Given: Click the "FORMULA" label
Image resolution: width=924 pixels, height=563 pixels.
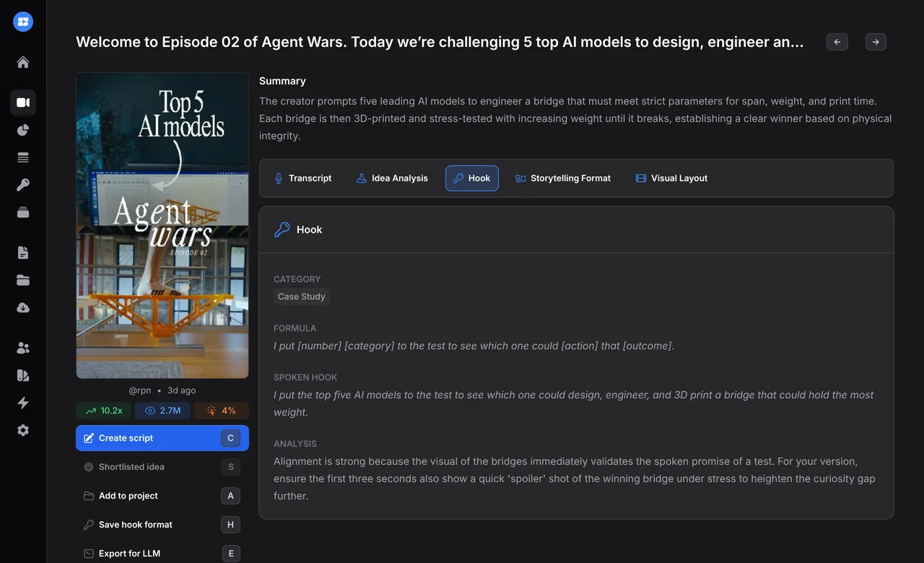Looking at the screenshot, I should tap(295, 328).
